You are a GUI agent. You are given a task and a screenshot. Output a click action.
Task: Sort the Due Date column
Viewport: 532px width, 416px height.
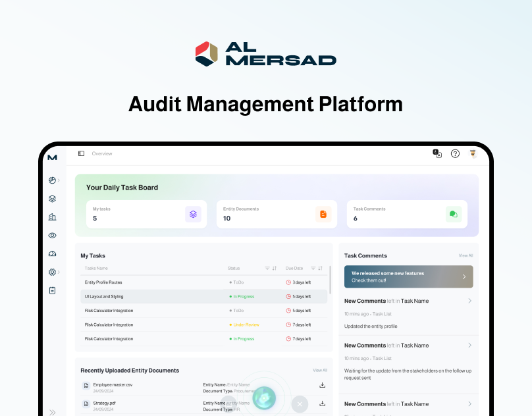[320, 269]
